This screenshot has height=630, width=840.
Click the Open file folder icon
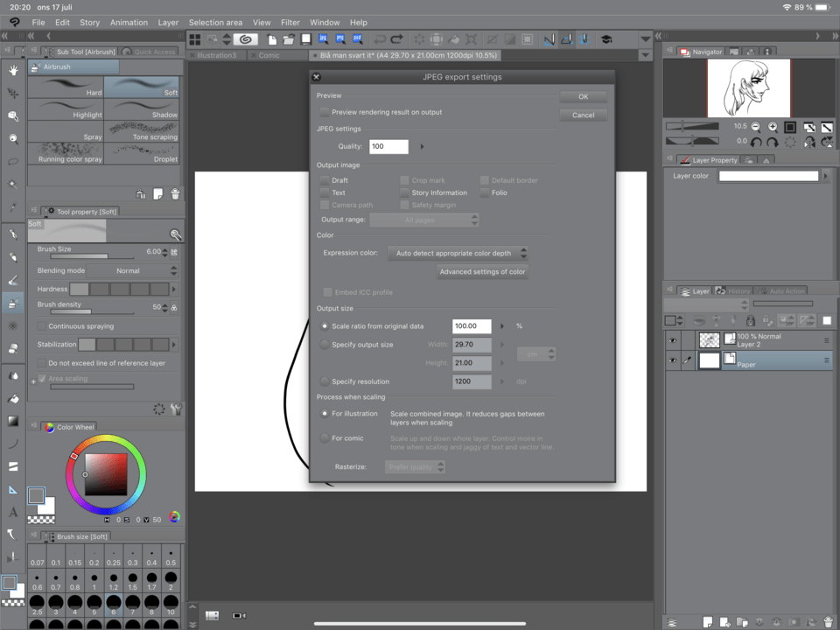289,39
